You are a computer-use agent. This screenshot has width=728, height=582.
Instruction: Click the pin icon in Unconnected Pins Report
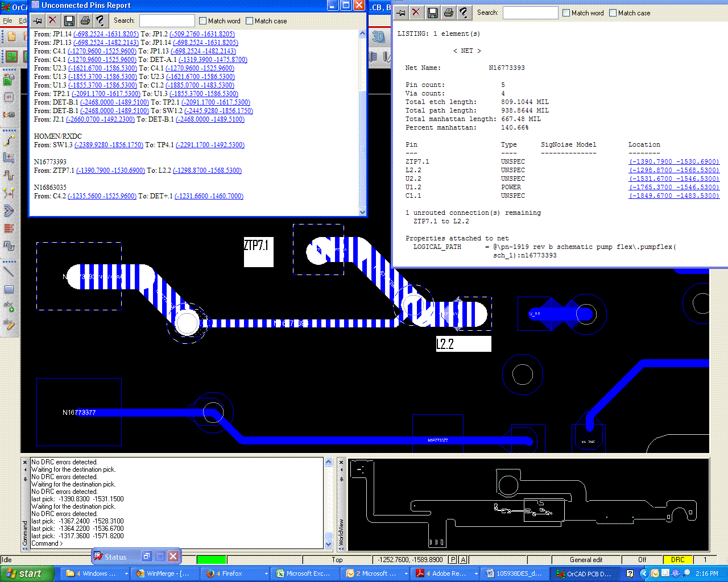tap(38, 21)
